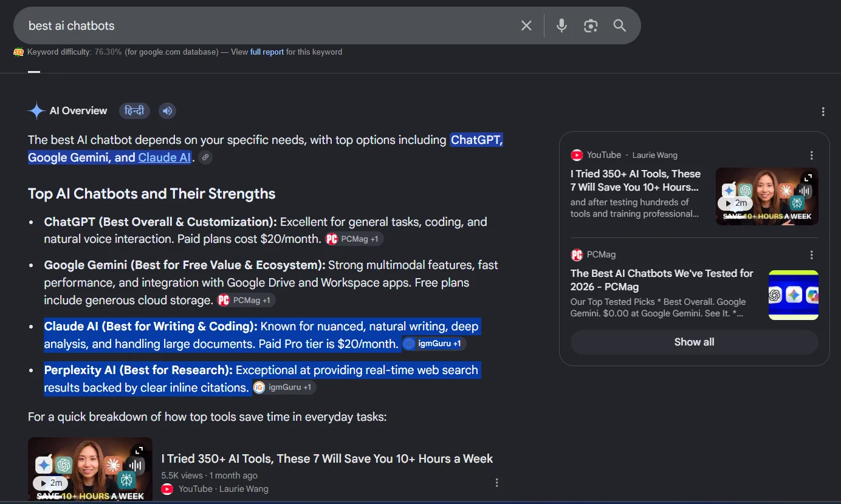Play the 2m video thumbnail at bottom left

(90, 469)
